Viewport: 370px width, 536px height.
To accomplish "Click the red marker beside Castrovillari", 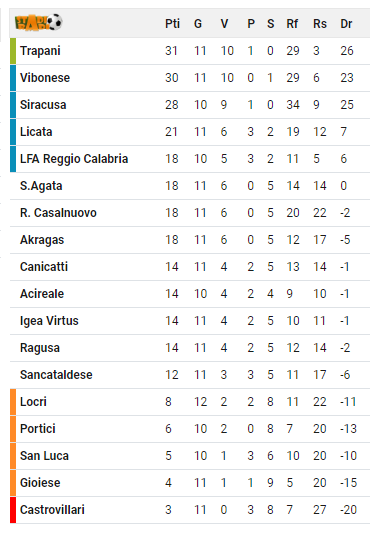I will pyautogui.click(x=13, y=510).
